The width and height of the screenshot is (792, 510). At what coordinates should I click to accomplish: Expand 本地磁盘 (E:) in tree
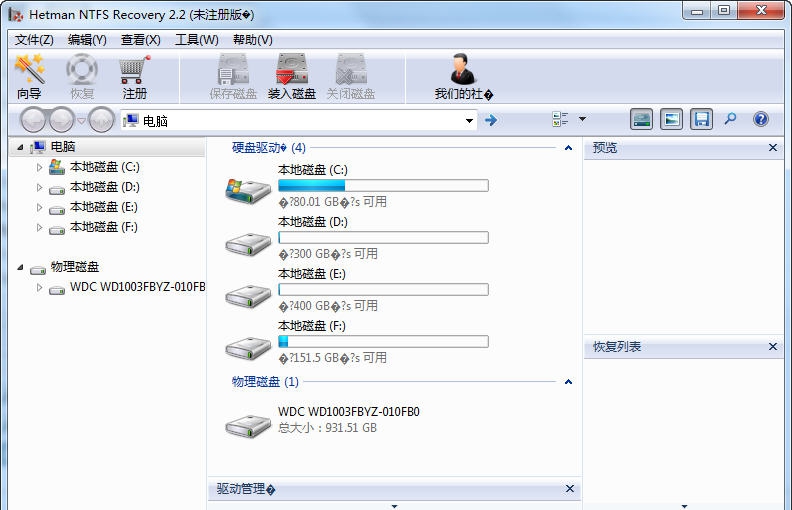39,207
